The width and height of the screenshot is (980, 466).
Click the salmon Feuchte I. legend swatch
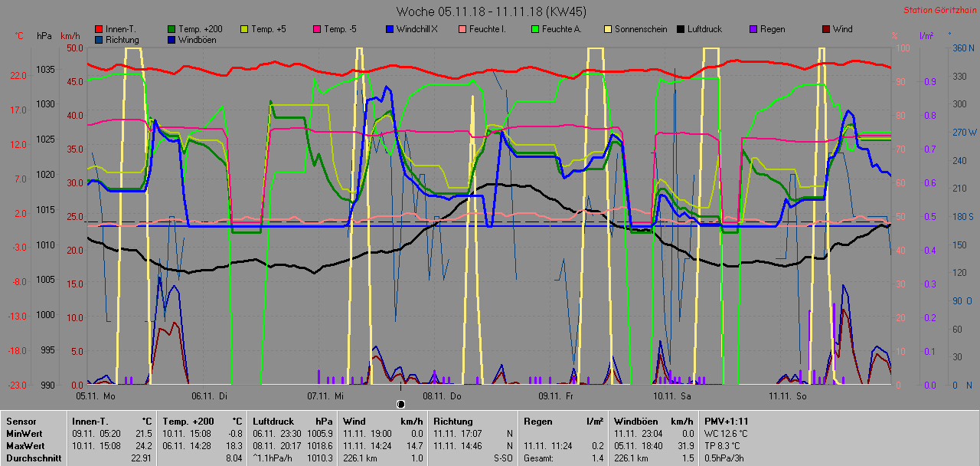463,29
